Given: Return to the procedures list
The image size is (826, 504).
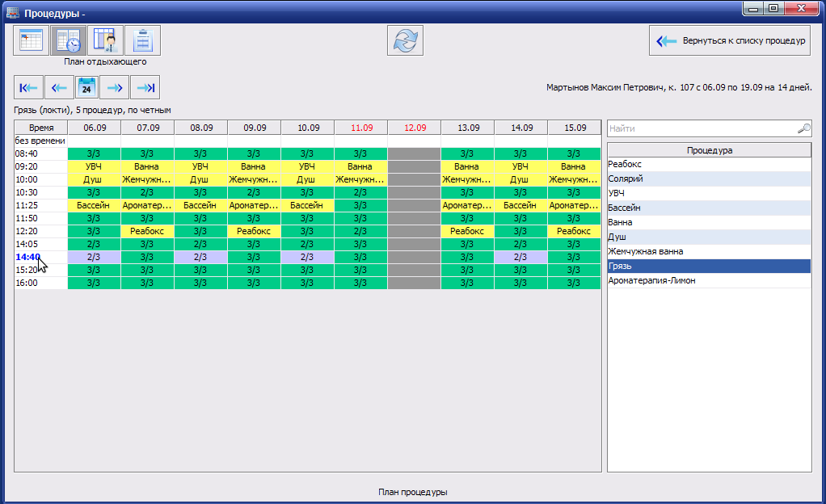Looking at the screenshot, I should (x=730, y=40).
